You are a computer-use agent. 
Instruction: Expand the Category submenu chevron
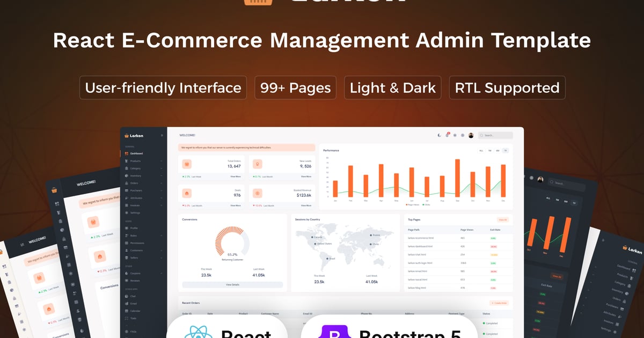[x=161, y=168]
